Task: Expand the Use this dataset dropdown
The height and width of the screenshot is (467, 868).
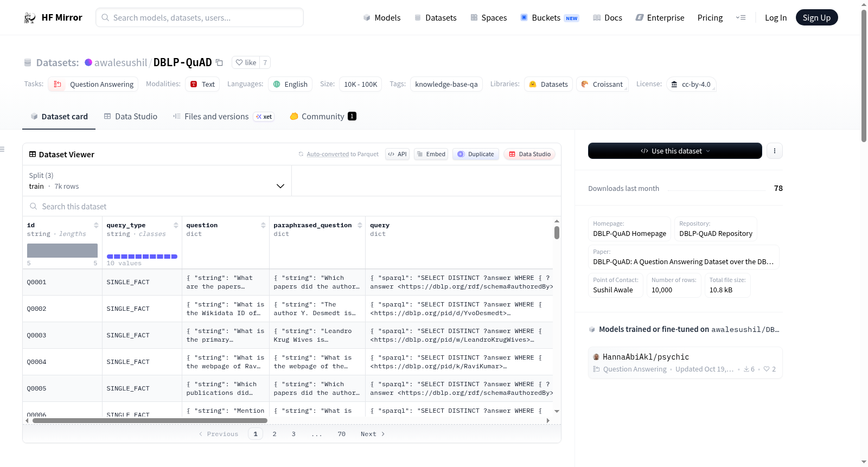Action: point(675,151)
